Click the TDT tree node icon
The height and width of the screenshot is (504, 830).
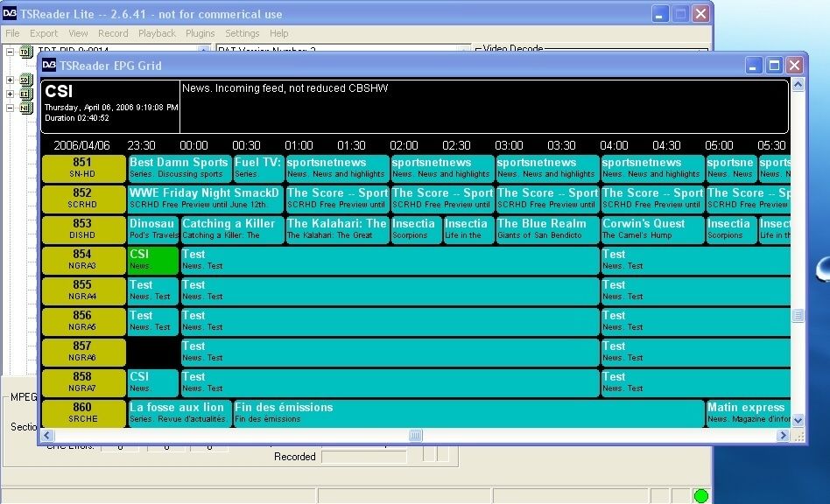pyautogui.click(x=26, y=52)
